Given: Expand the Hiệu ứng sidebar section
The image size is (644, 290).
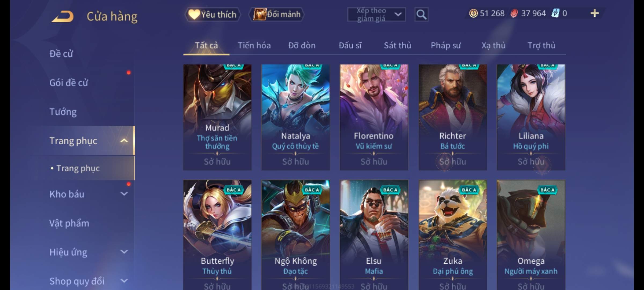Looking at the screenshot, I should point(124,252).
